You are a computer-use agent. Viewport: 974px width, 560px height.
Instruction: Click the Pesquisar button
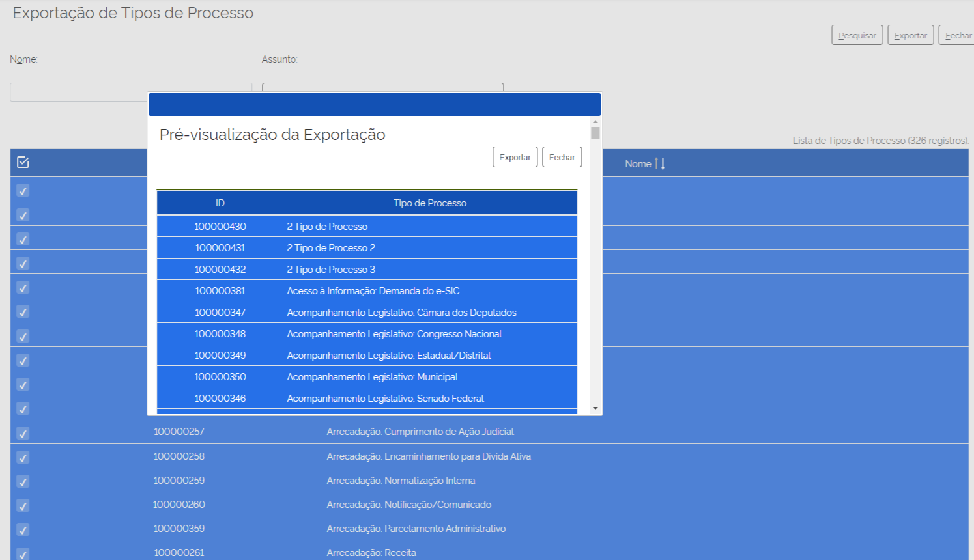click(857, 35)
